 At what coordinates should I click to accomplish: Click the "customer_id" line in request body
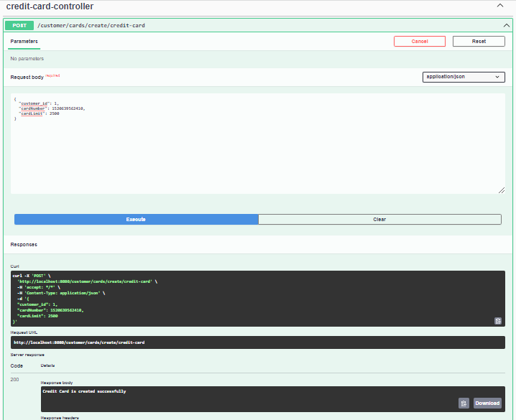(x=39, y=103)
